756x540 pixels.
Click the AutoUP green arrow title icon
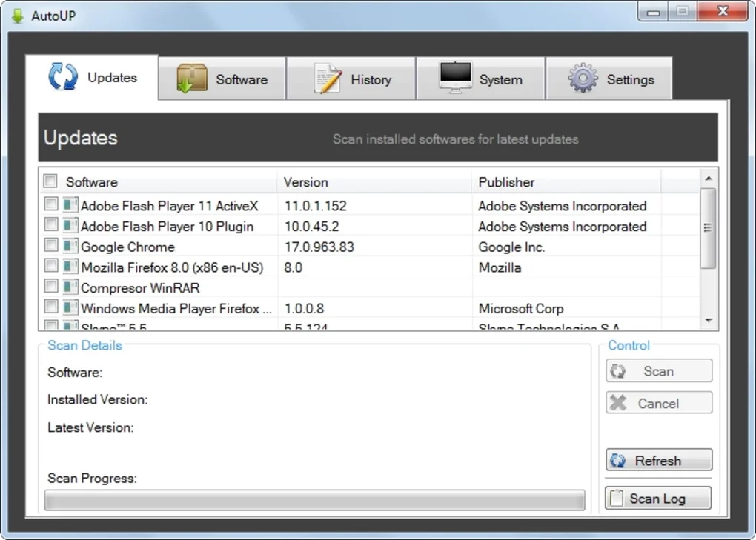[17, 16]
